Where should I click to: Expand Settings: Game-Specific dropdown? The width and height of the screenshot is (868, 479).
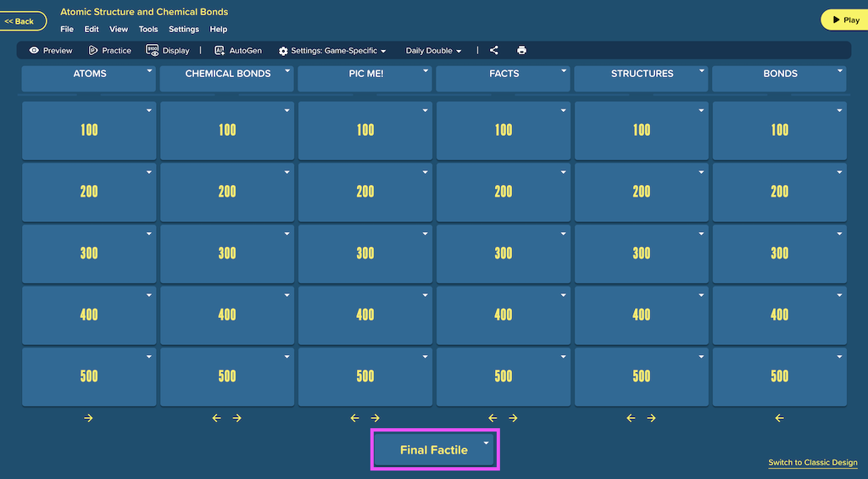332,50
